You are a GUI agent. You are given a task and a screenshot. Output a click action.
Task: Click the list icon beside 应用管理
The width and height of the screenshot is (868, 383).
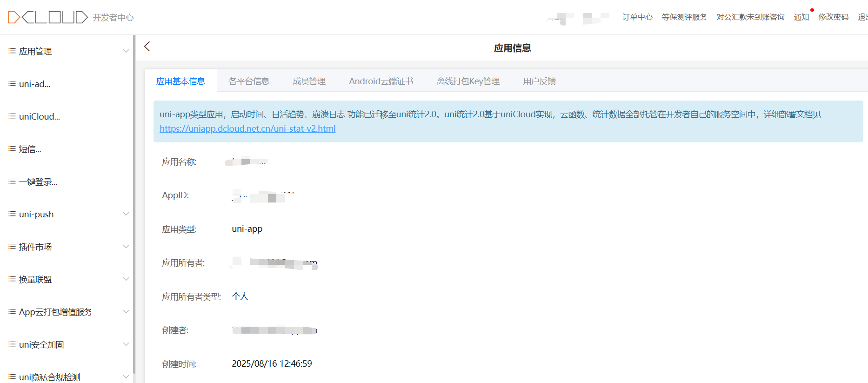click(12, 51)
